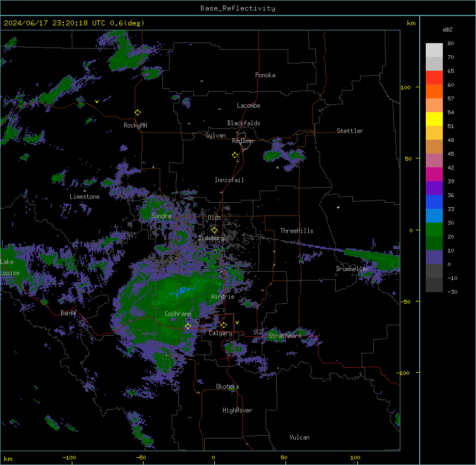The width and height of the screenshot is (476, 465).
Task: Click the -50 tick label on bottom axis
Action: pos(141,457)
